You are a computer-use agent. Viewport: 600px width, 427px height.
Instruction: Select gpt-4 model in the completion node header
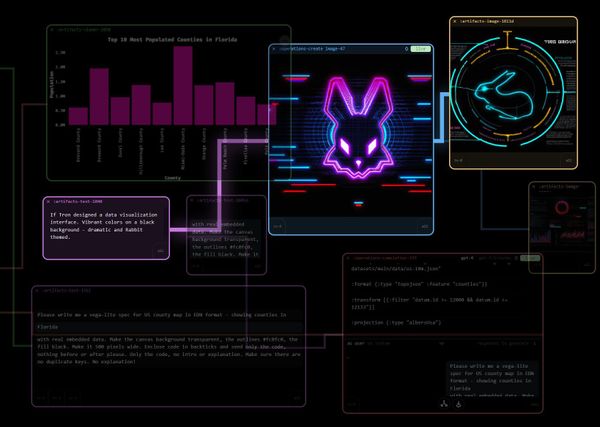pos(467,258)
